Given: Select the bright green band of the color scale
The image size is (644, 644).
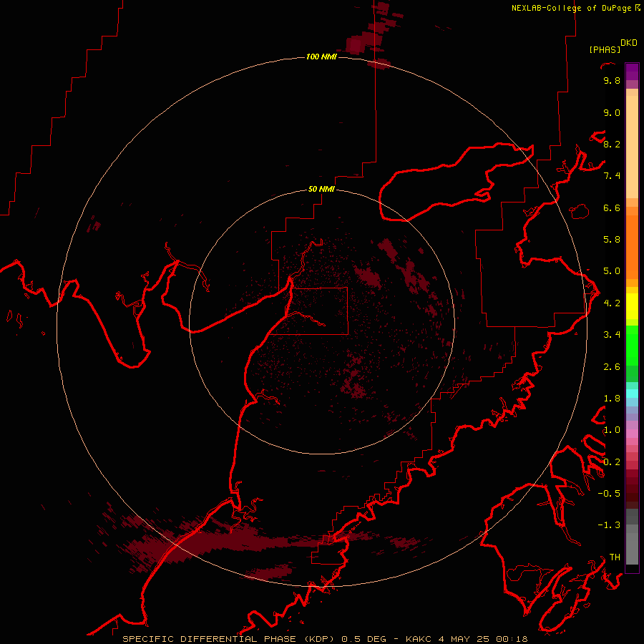Looking at the screenshot, I should pos(632,346).
